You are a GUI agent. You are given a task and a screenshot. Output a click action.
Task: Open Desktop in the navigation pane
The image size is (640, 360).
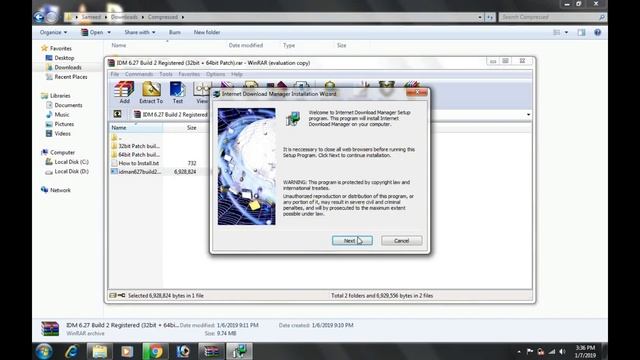click(x=60, y=58)
